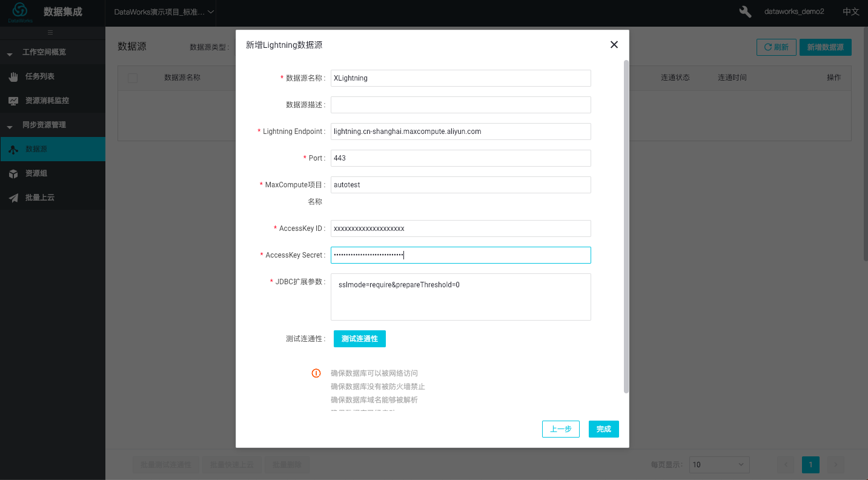Image resolution: width=868 pixels, height=480 pixels.
Task: Click the Port field showing 443
Action: click(x=461, y=158)
